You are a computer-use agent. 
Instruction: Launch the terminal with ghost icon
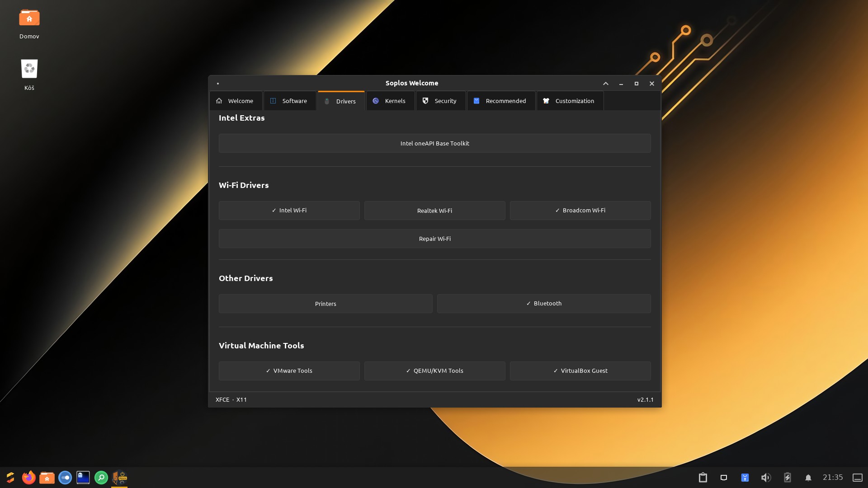coord(83,478)
